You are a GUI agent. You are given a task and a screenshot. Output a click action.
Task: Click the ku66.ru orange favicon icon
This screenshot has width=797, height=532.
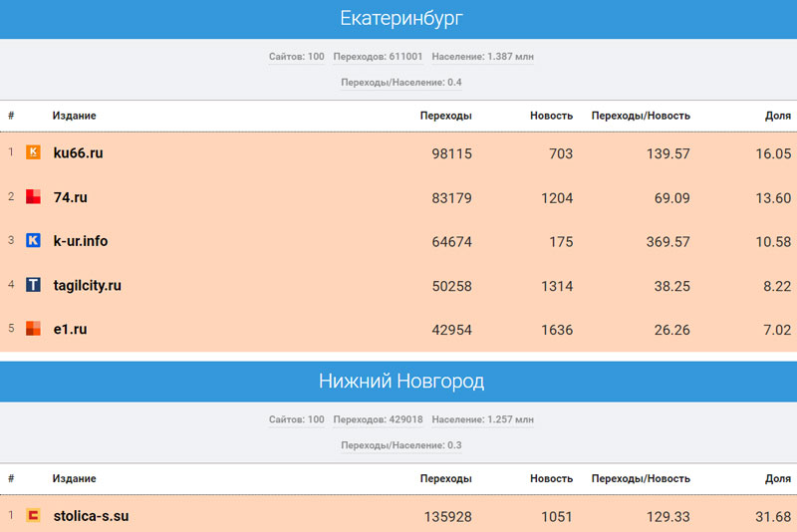[x=33, y=152]
